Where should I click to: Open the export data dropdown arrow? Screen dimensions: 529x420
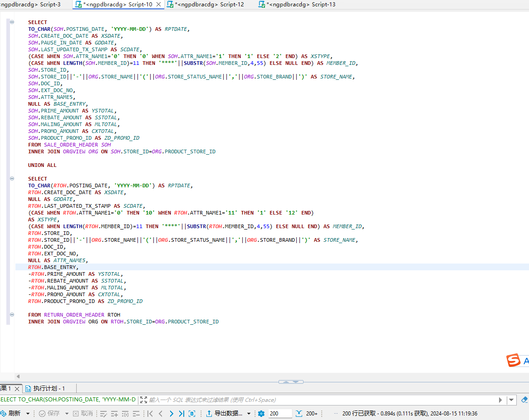249,414
